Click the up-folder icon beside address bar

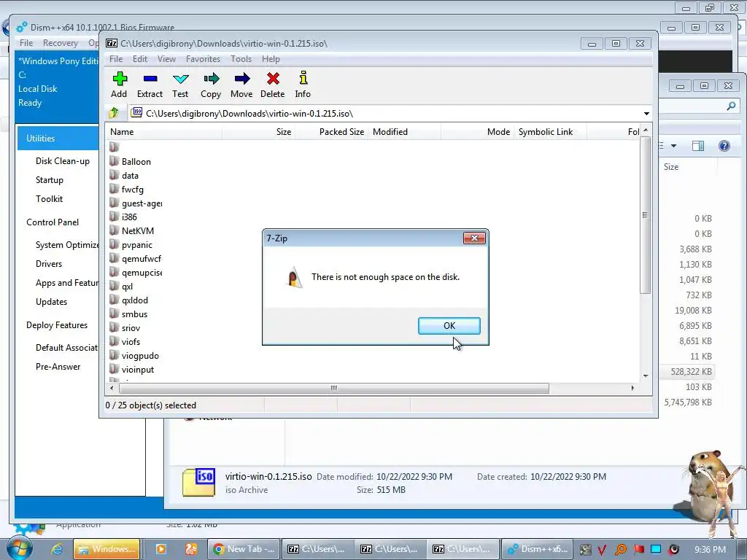pyautogui.click(x=114, y=113)
